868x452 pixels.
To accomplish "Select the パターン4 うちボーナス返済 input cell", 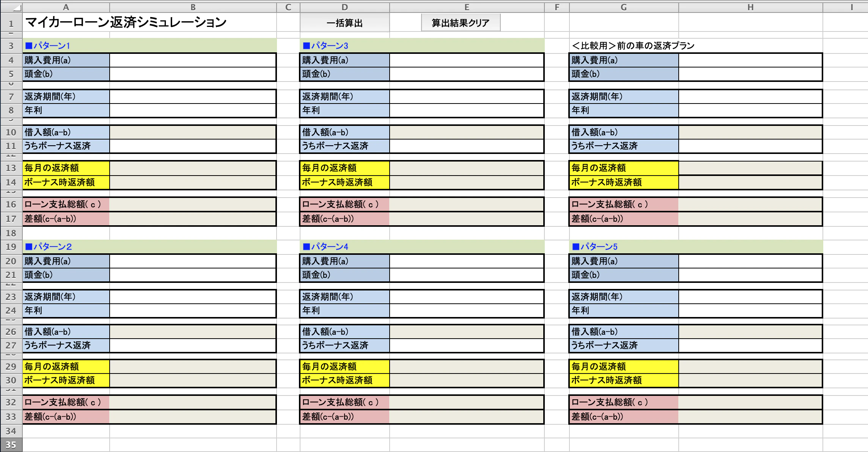I will 467,345.
